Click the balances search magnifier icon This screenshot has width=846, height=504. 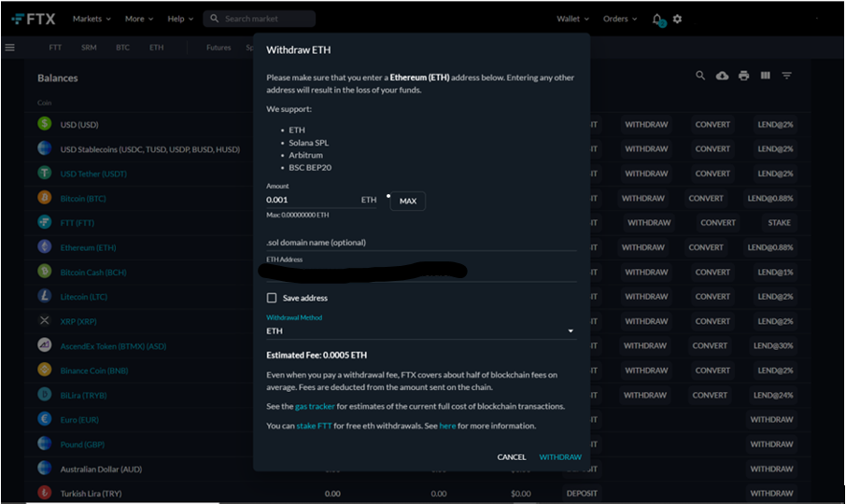coord(699,76)
